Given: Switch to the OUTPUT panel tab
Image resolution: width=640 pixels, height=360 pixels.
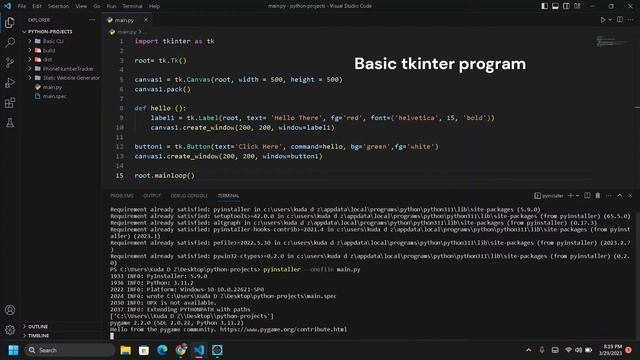Looking at the screenshot, I should tap(152, 196).
